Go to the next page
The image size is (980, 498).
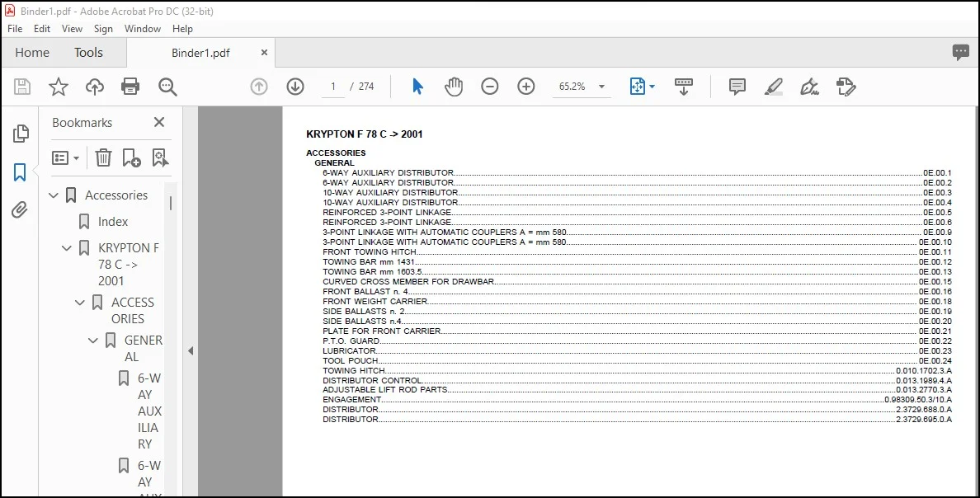pyautogui.click(x=295, y=87)
